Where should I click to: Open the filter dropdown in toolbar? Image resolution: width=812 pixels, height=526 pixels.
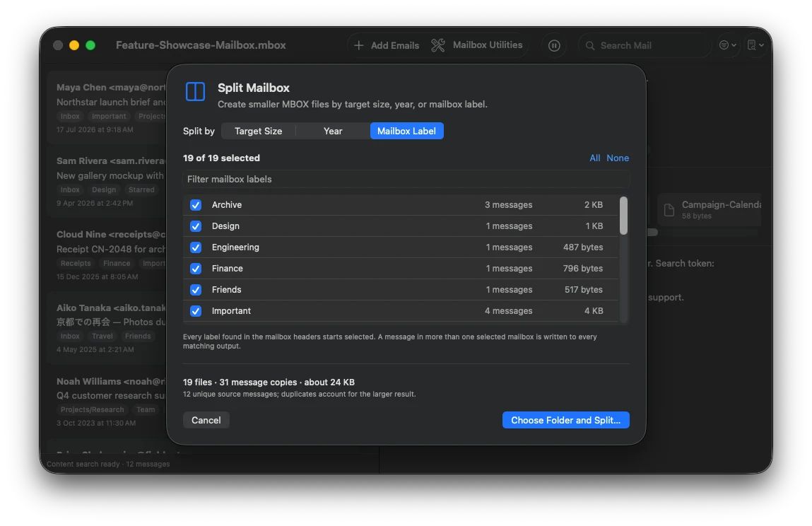728,46
